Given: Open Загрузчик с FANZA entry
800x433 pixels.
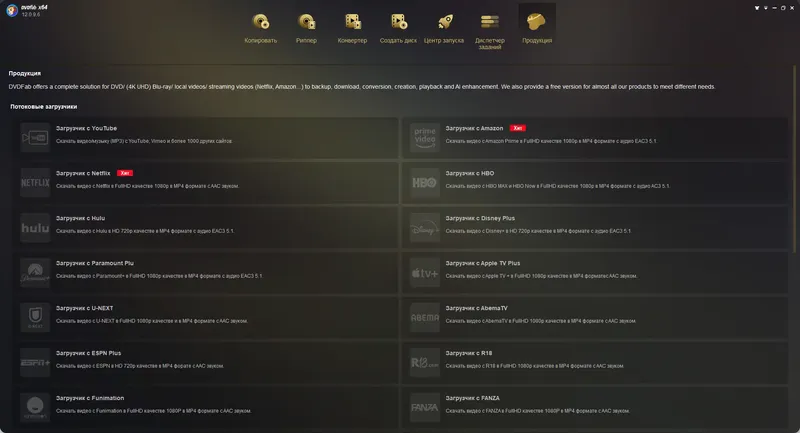Looking at the screenshot, I should click(x=595, y=407).
